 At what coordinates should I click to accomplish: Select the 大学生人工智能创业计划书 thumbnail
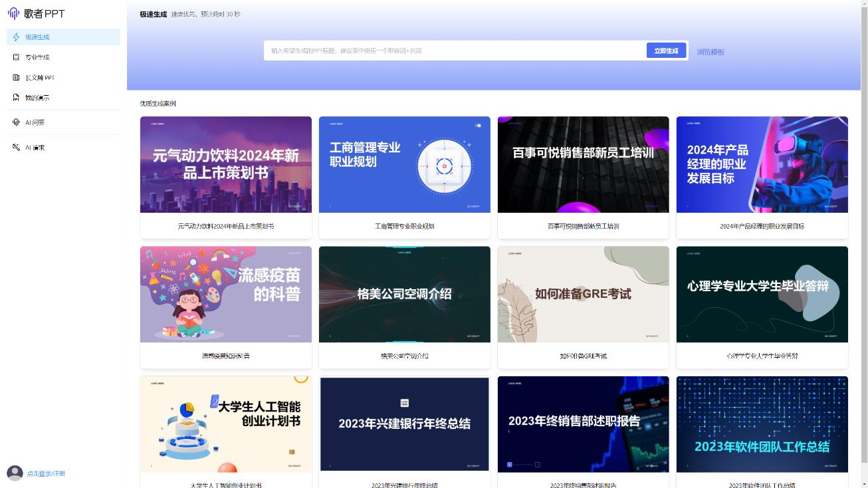226,424
